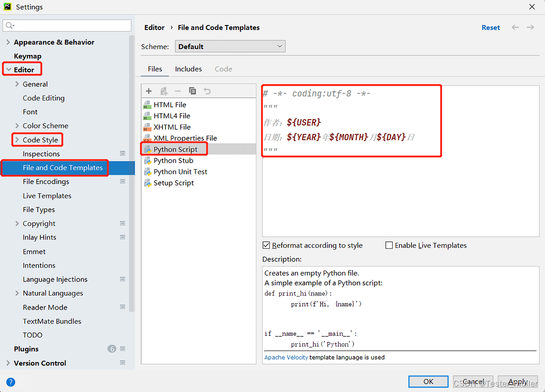Click the search magnifier icon

click(x=10, y=25)
